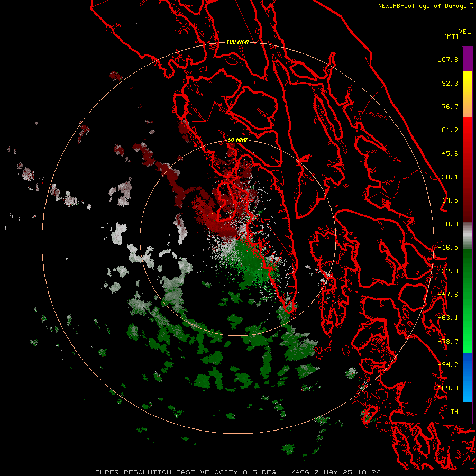Screen dimensions: 476x476
Task: Select the 107.8 scale value
Action: [x=448, y=59]
